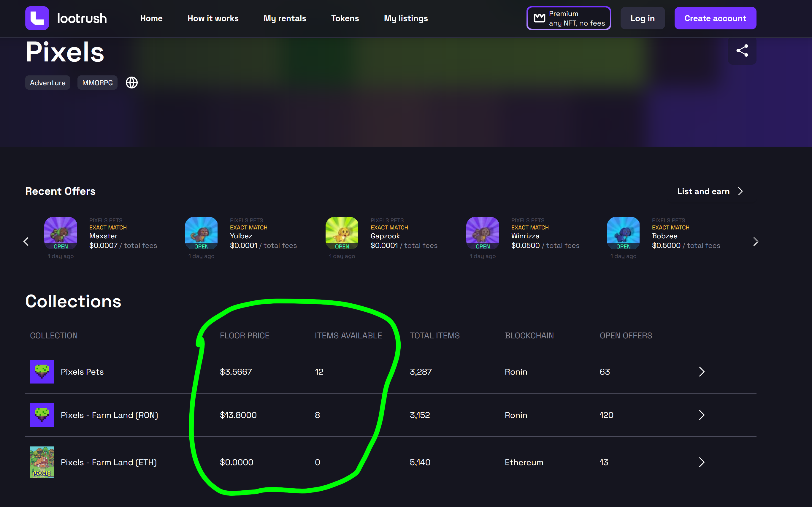The height and width of the screenshot is (507, 812).
Task: Open Farm Land (RON) row chevron
Action: (701, 415)
